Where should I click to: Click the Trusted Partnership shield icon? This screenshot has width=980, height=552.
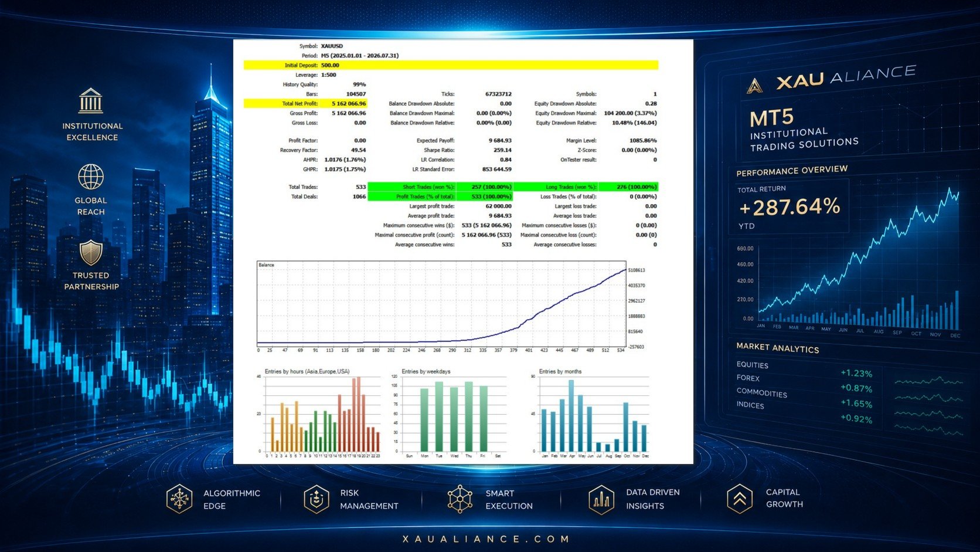91,252
